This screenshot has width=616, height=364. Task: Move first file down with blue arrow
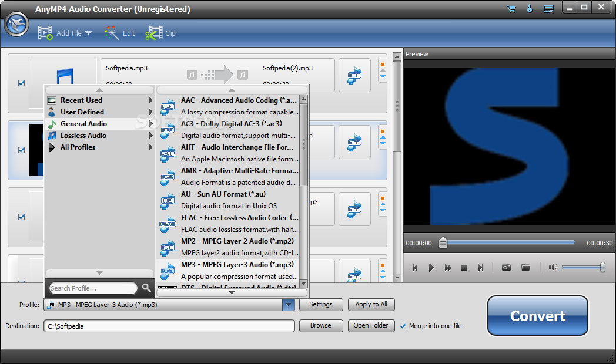pyautogui.click(x=383, y=77)
